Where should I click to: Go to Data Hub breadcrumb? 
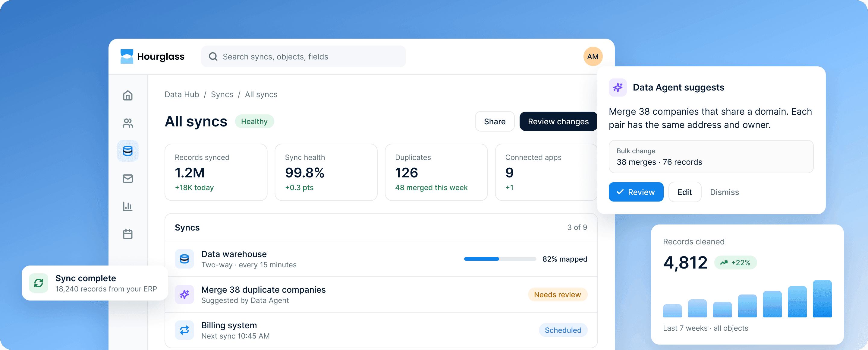(x=182, y=94)
